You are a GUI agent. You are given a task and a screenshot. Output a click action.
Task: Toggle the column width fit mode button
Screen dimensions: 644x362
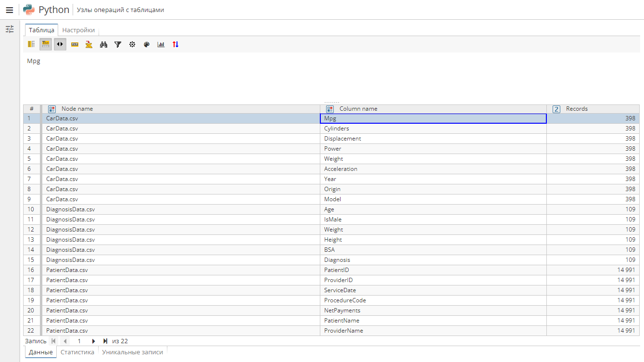coord(60,44)
